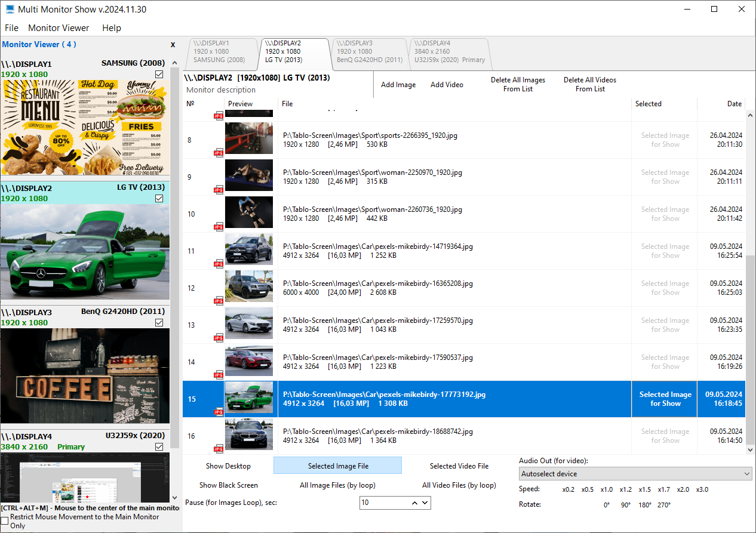Screen dimensions: 756x533
Task: Select the red Mercedes thumbnail in row 14
Action: pyautogui.click(x=249, y=362)
